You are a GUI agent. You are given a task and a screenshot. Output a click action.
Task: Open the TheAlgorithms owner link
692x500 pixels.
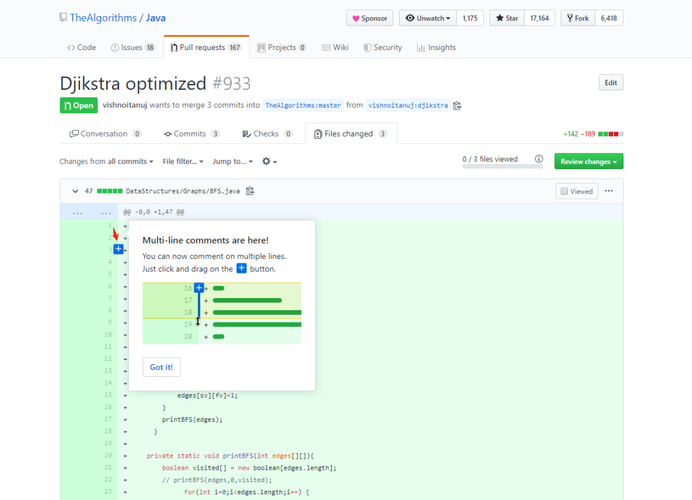[x=100, y=18]
